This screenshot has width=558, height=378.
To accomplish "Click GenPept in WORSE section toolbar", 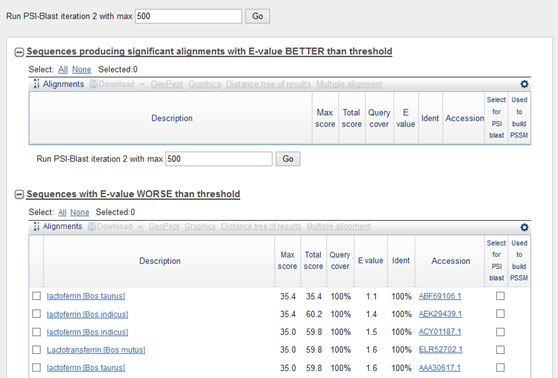I will point(164,226).
